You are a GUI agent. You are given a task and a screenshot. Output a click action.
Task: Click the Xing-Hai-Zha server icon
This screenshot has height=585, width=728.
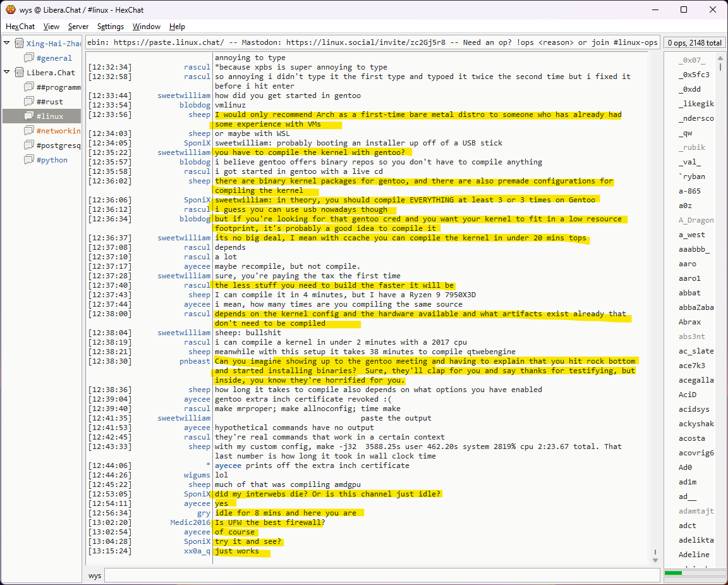(x=18, y=44)
